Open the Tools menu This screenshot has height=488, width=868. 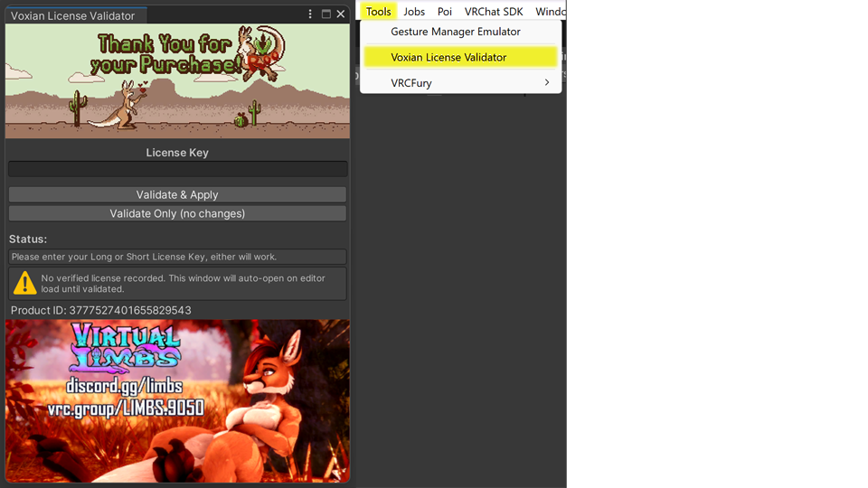tap(378, 12)
